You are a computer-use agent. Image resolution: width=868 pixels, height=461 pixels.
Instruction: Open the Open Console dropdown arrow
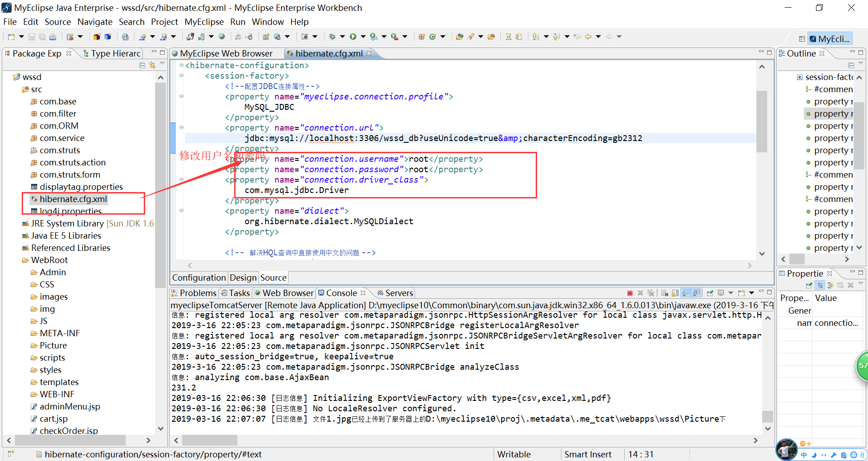[x=751, y=293]
